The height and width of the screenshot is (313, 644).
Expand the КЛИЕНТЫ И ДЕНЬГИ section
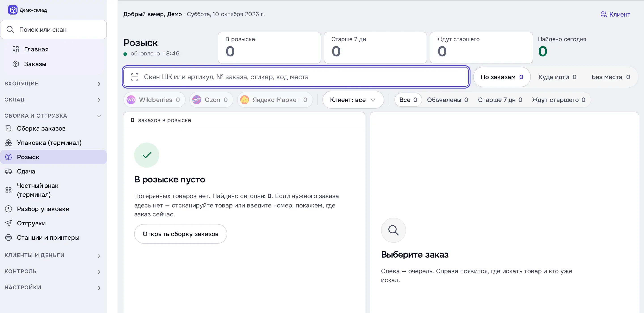coord(53,255)
